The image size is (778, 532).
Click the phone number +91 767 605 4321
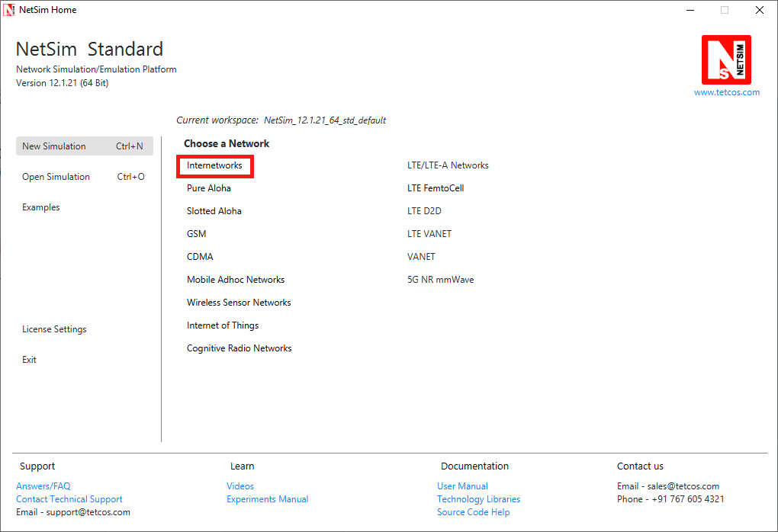pos(688,499)
